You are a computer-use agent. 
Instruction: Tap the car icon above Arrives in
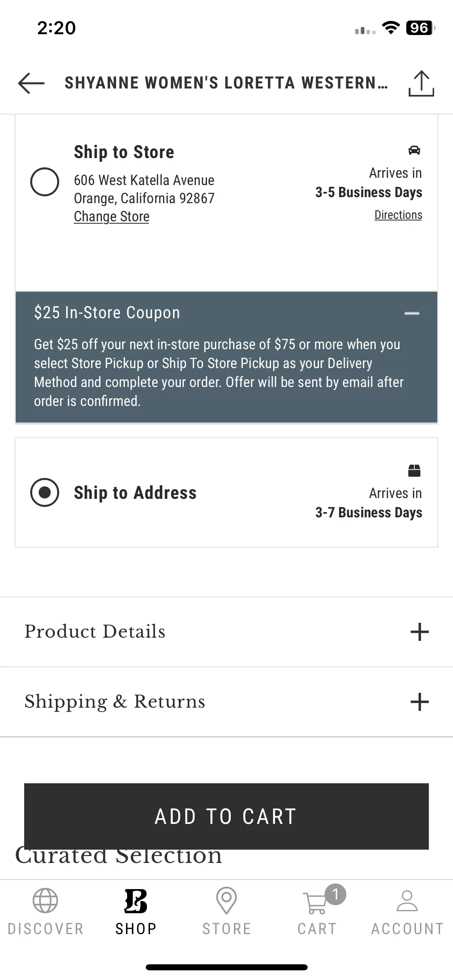point(414,150)
